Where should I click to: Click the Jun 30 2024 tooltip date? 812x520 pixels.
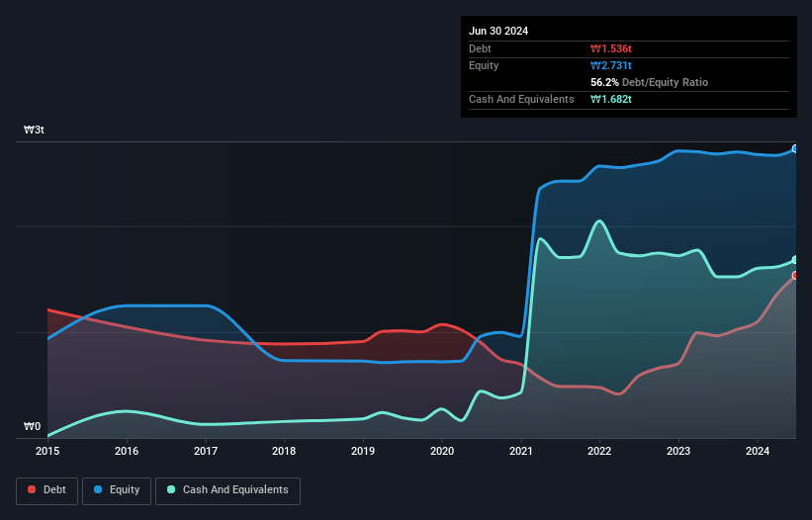(x=498, y=31)
